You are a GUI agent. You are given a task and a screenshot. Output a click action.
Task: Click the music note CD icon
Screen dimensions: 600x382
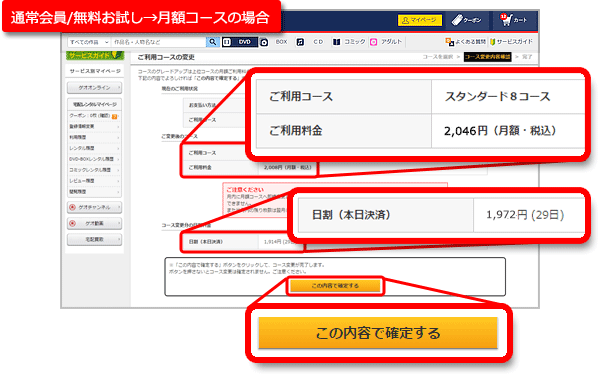click(x=300, y=42)
